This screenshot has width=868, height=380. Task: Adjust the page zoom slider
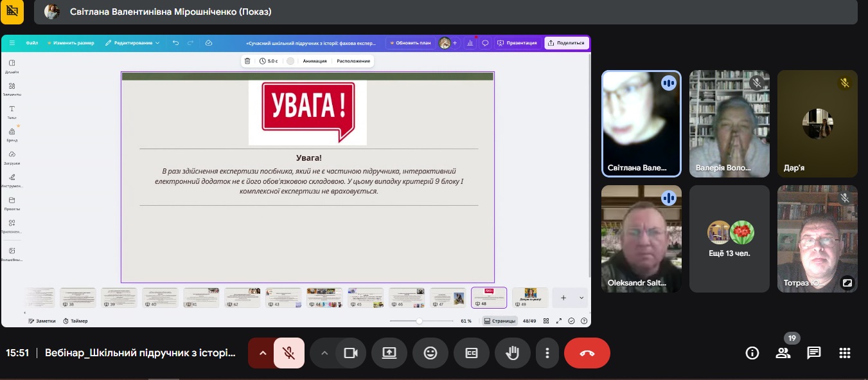coord(419,321)
